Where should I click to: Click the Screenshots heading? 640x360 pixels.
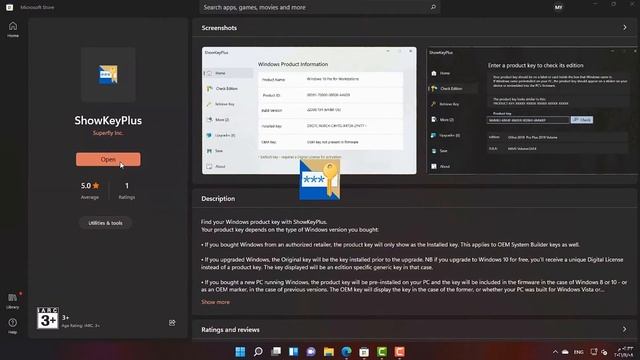click(x=219, y=28)
